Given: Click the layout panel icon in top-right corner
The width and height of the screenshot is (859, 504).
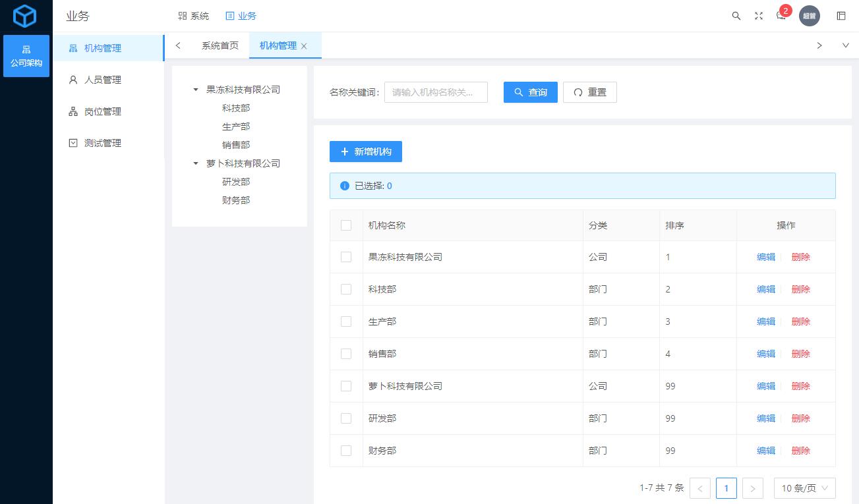Looking at the screenshot, I should (841, 16).
